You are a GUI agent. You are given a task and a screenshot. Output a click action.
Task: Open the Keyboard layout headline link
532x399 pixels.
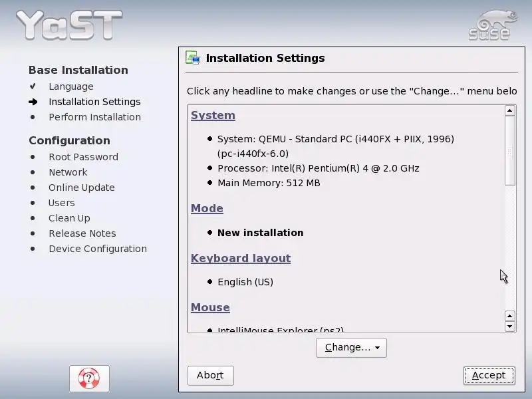pos(241,258)
